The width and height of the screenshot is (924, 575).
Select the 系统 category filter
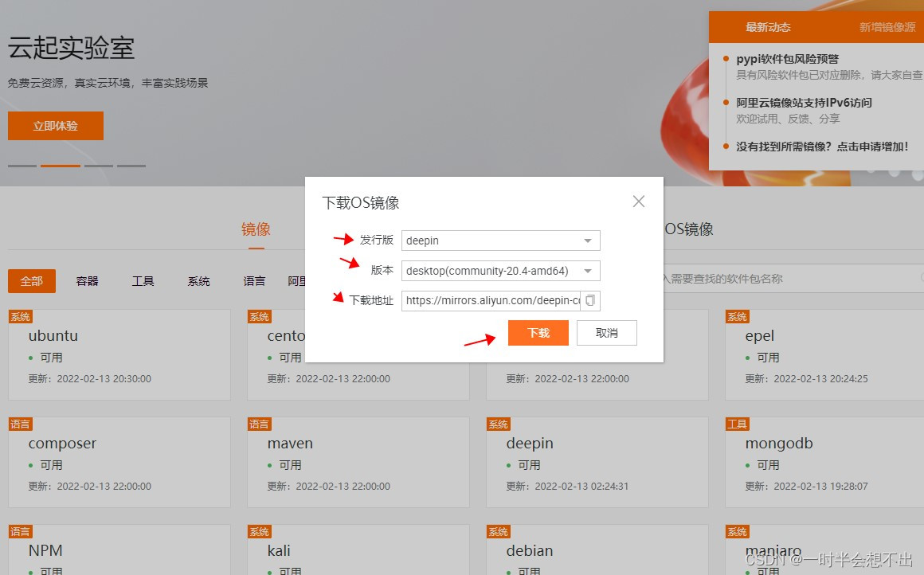[x=198, y=281]
